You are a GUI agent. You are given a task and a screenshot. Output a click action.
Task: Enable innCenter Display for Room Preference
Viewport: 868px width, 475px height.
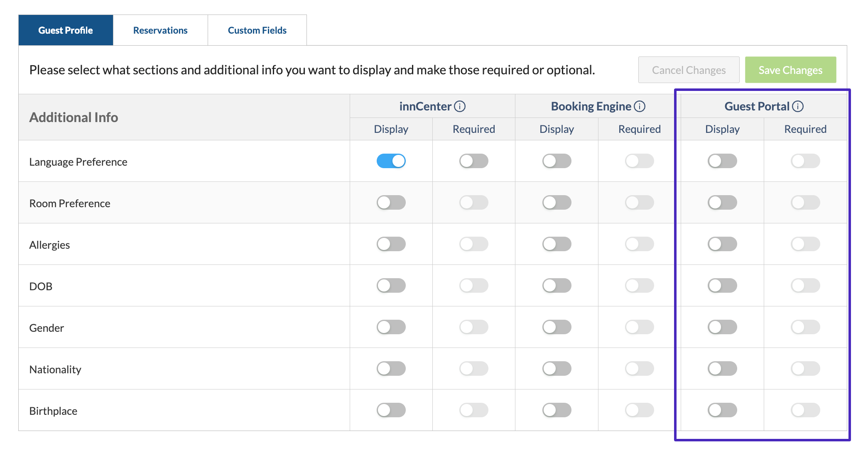(x=391, y=203)
